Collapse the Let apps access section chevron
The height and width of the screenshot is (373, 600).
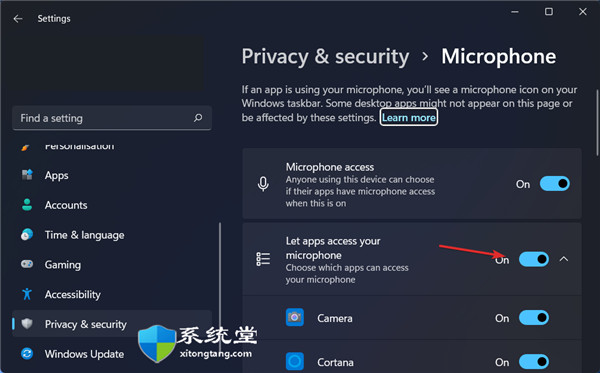563,259
